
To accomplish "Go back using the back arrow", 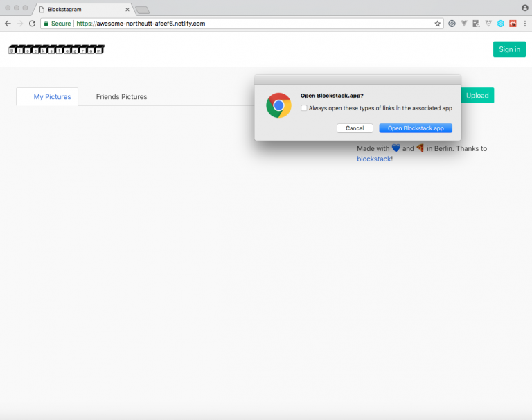I will click(8, 23).
